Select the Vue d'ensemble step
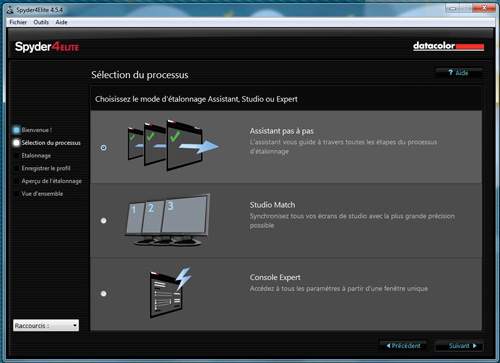Viewport: 500px width, 363px height. [38, 194]
